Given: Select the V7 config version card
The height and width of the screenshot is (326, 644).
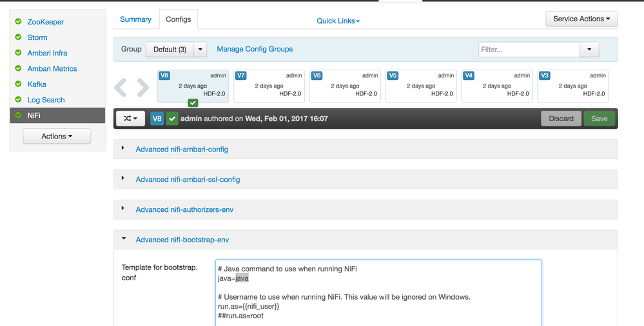Looking at the screenshot, I should tap(269, 86).
